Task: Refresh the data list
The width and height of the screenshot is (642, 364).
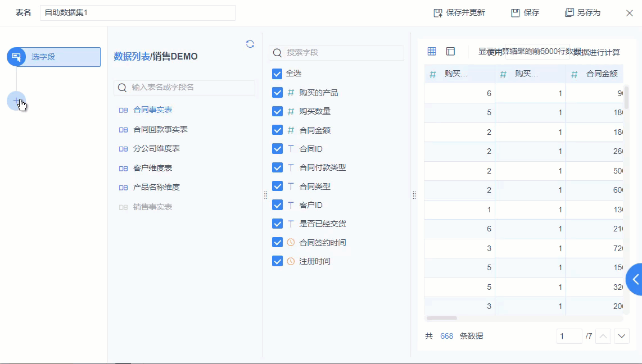Action: click(x=250, y=44)
